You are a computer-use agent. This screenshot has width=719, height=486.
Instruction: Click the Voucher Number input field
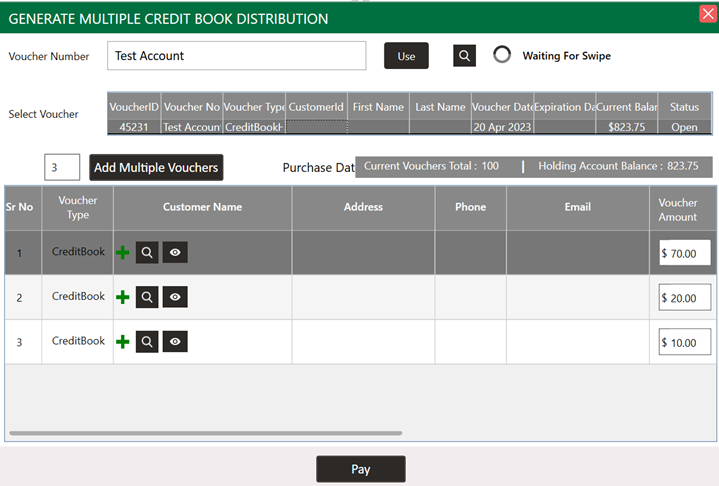coord(237,56)
